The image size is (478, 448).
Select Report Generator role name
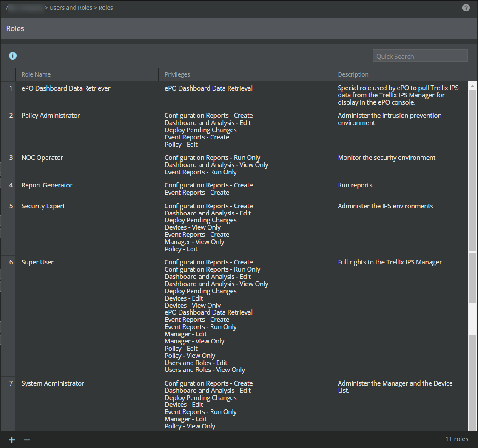click(x=47, y=185)
